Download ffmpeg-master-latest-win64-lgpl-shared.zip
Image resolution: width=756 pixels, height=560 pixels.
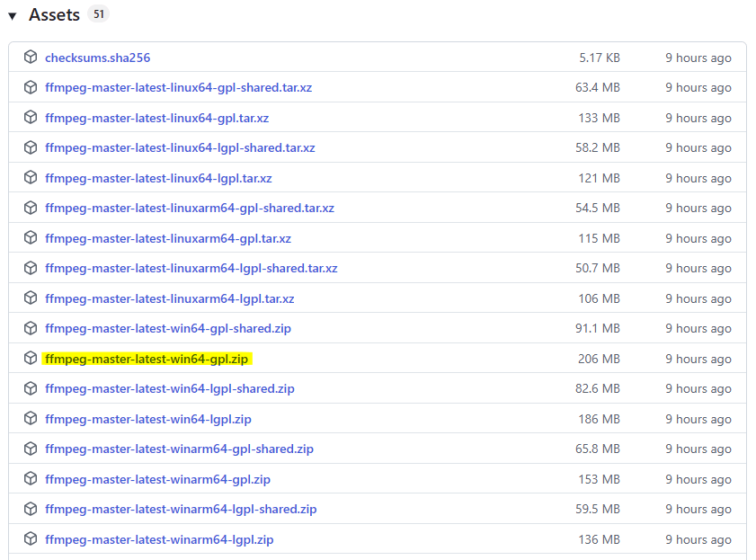click(169, 388)
